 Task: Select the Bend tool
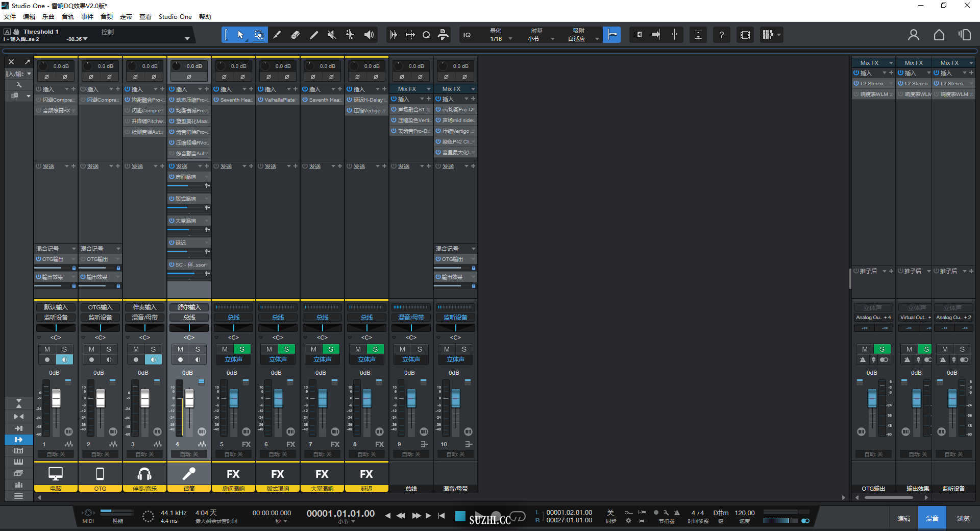[350, 35]
